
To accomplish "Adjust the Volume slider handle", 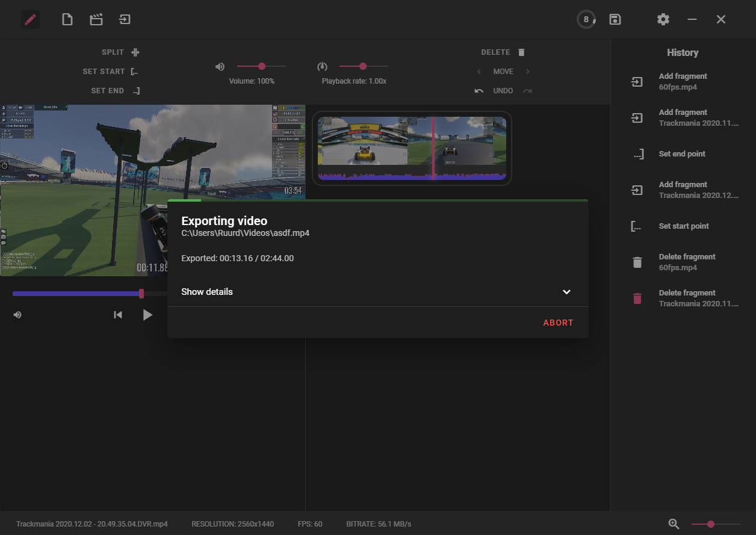I will (x=262, y=66).
